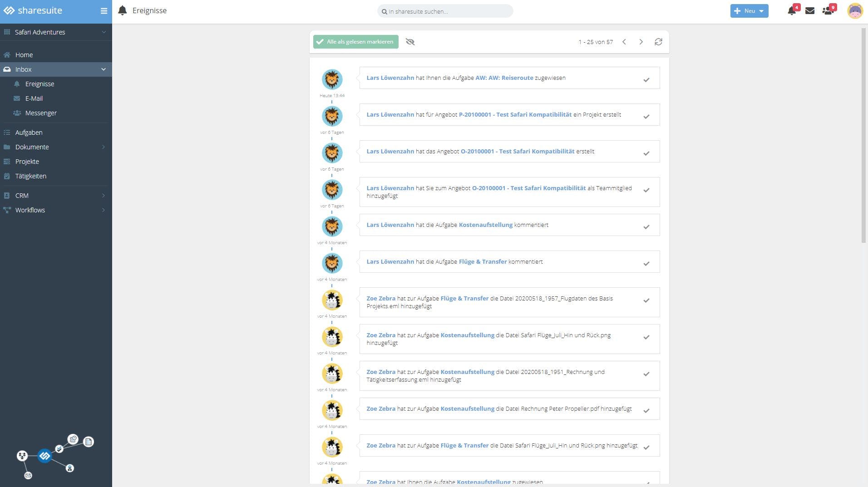This screenshot has width=868, height=487.
Task: Open the envelope mail icon in header
Action: 810,11
